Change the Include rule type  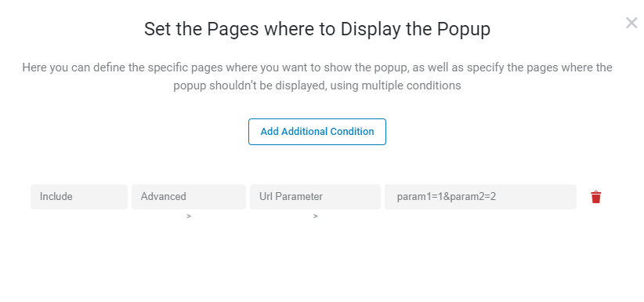pyautogui.click(x=79, y=197)
